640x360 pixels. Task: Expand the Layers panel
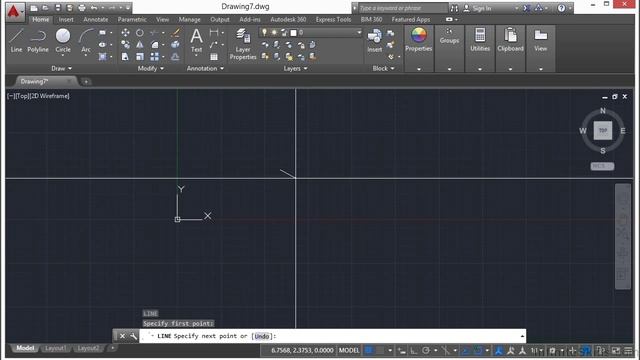(296, 68)
